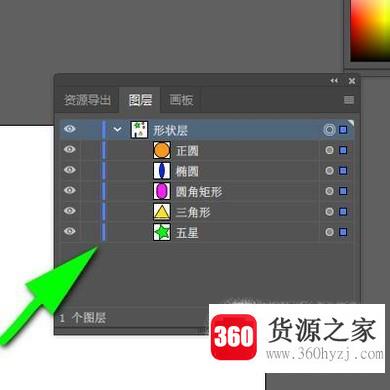Click the 圆角矩形 magenta thumbnail
The height and width of the screenshot is (390, 390).
click(162, 191)
